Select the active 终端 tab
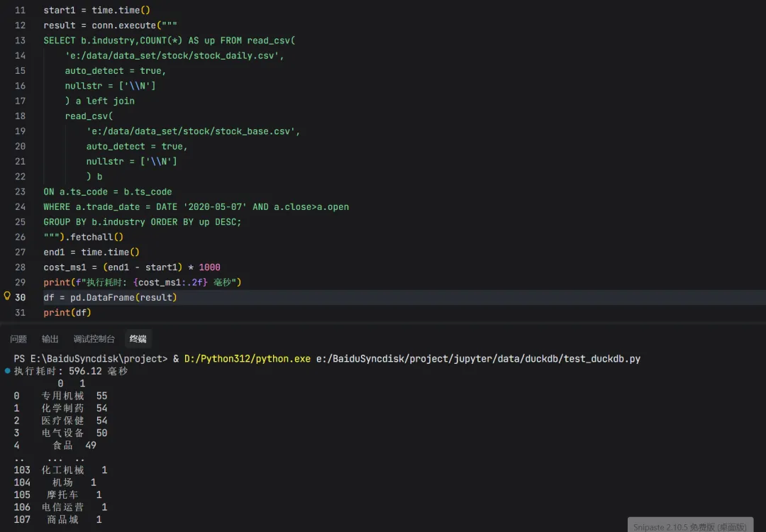766x532 pixels. click(137, 338)
